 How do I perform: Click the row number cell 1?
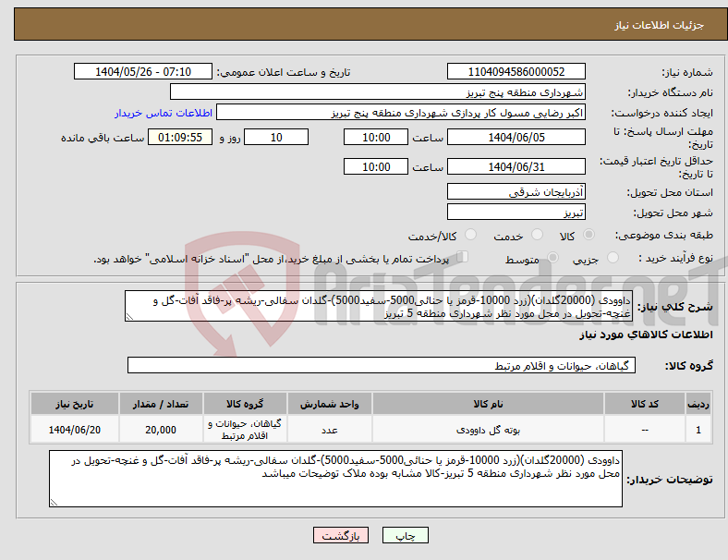698,430
